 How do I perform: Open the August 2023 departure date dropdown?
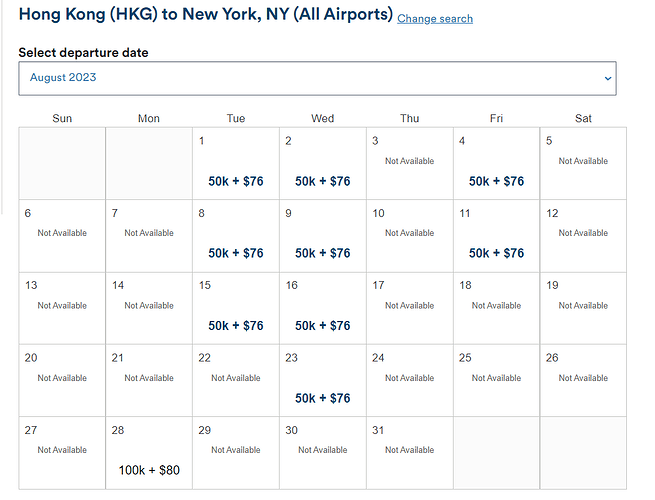click(x=317, y=79)
